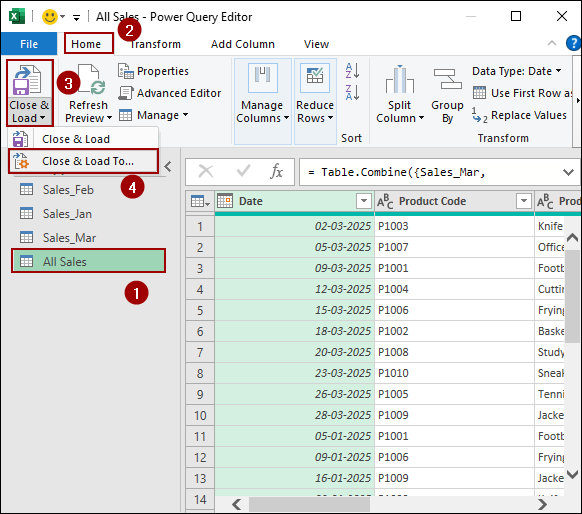Click the scroll down arrow
Image resolution: width=582 pixels, height=514 pixels.
[x=572, y=474]
